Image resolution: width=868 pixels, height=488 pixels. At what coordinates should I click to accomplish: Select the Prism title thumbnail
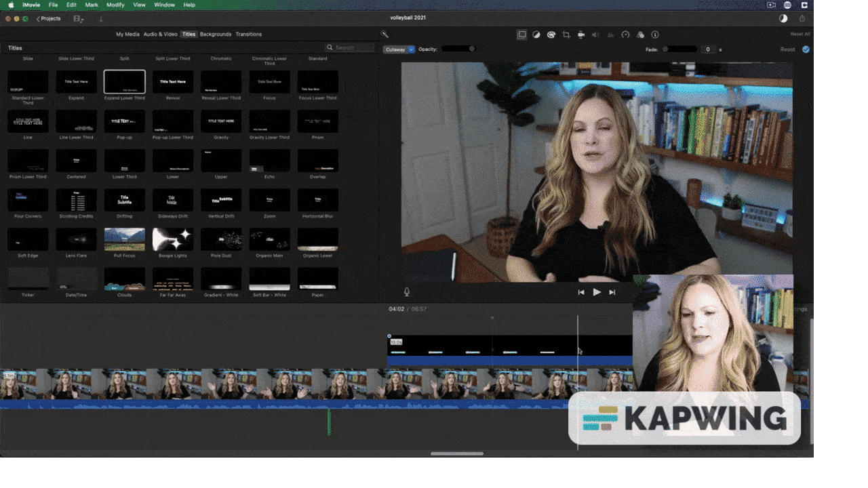(x=317, y=121)
